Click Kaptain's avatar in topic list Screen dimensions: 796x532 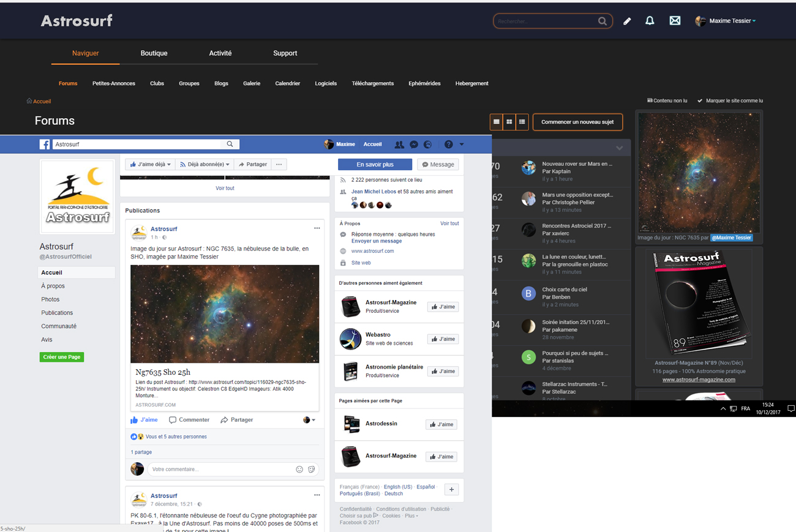point(528,168)
